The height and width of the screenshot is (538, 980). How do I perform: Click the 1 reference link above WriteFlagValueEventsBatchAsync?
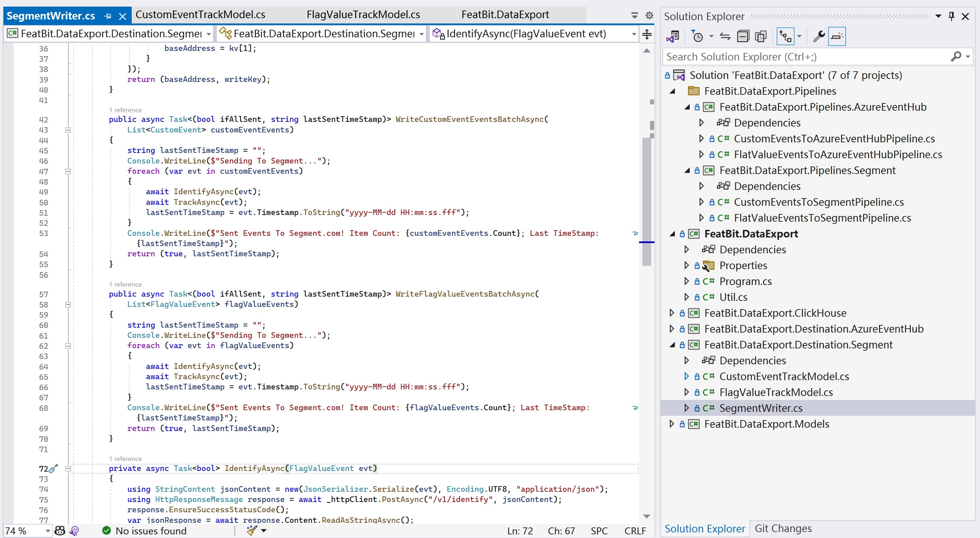125,284
